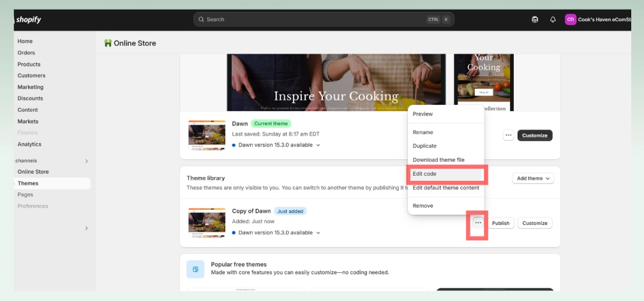
Task: Open Orders in sidebar
Action: [26, 52]
